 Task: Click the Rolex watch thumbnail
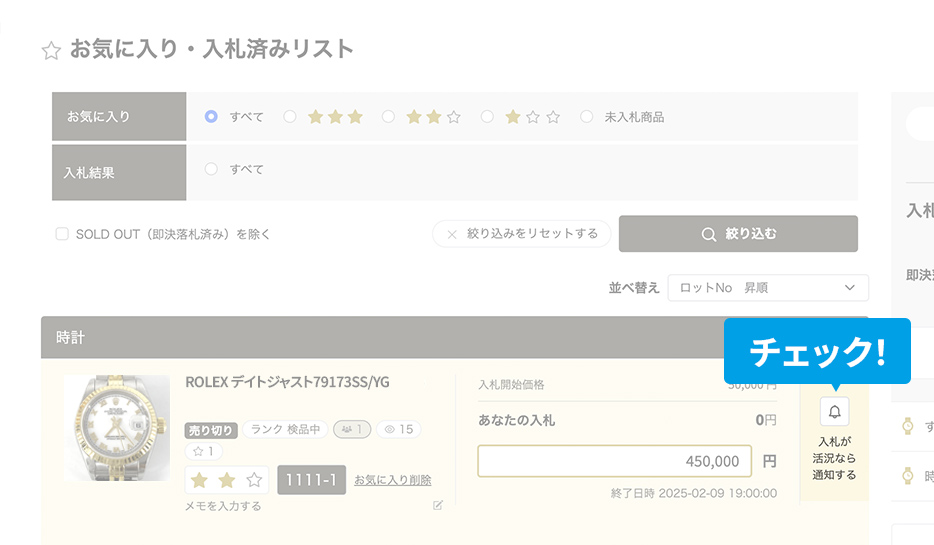point(117,428)
